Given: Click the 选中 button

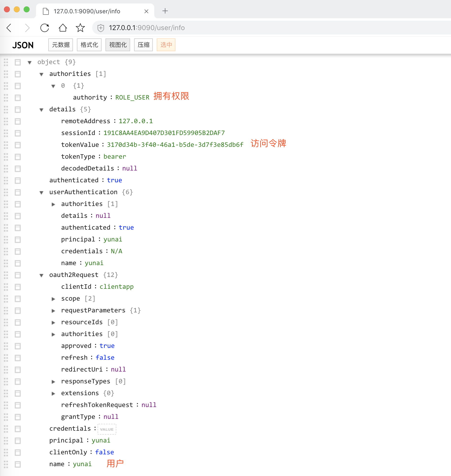Looking at the screenshot, I should pos(166,45).
